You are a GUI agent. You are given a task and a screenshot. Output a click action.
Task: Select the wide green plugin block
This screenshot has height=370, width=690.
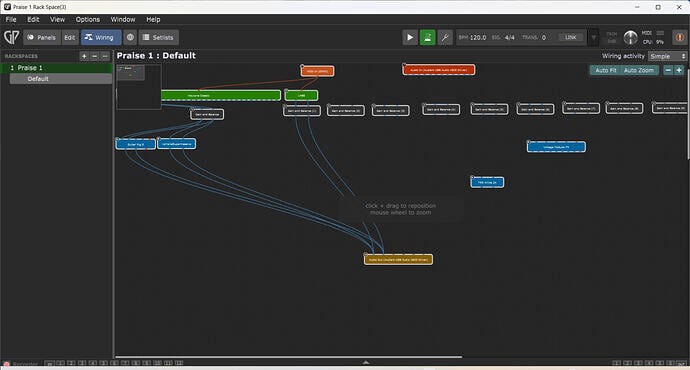click(220, 95)
